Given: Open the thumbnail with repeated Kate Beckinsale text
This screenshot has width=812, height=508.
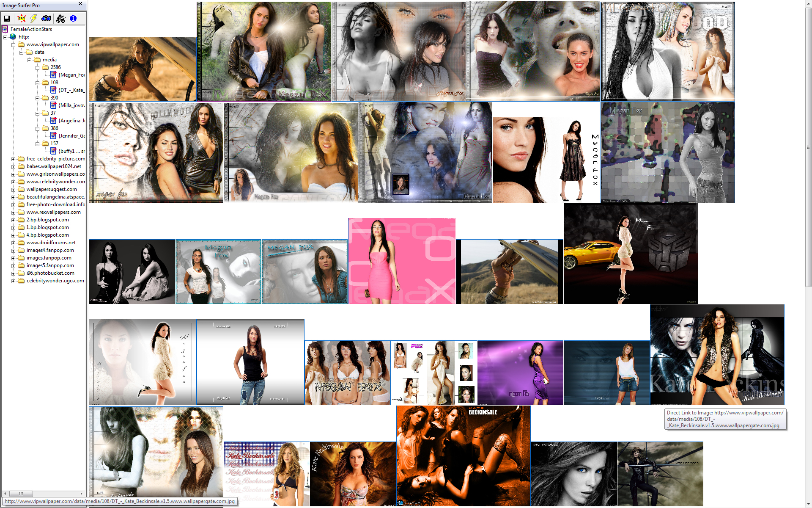Looking at the screenshot, I should (x=266, y=474).
